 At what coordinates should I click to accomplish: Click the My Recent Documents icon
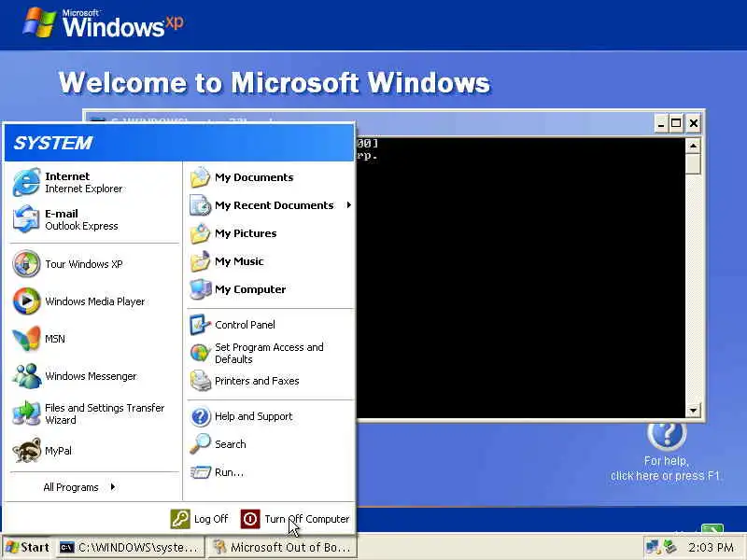pyautogui.click(x=200, y=205)
